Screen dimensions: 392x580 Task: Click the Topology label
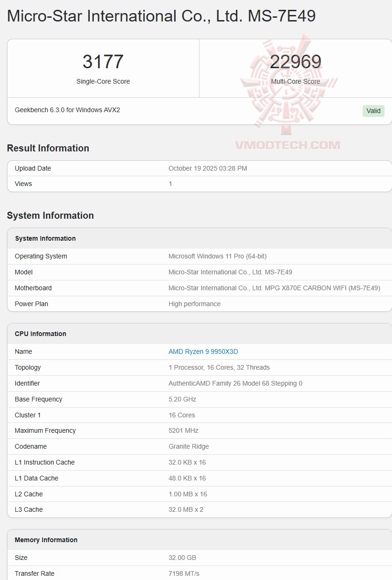click(x=28, y=367)
